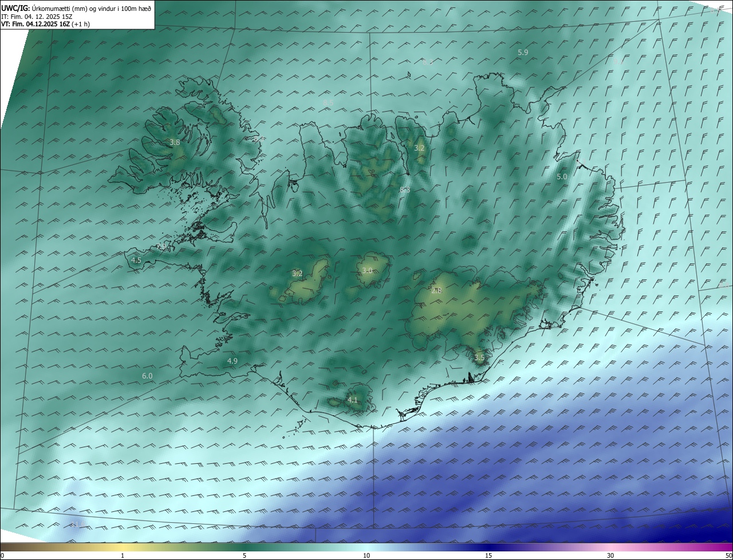Click the 10 tick on the color scale
Viewport: 733px width, 560px height.
click(366, 555)
